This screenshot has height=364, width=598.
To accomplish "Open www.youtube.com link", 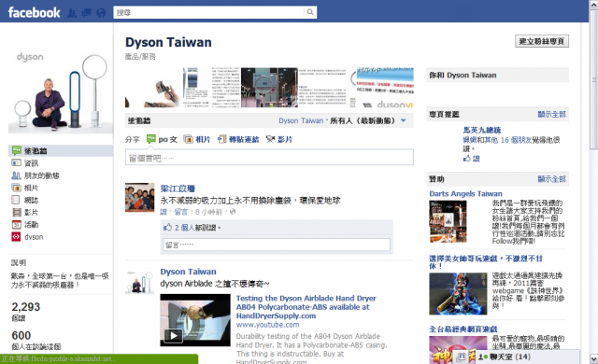I will [267, 325].
